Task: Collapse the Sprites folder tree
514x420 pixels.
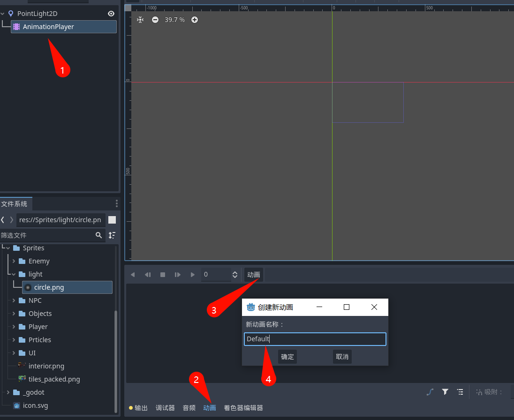Action: click(8, 247)
